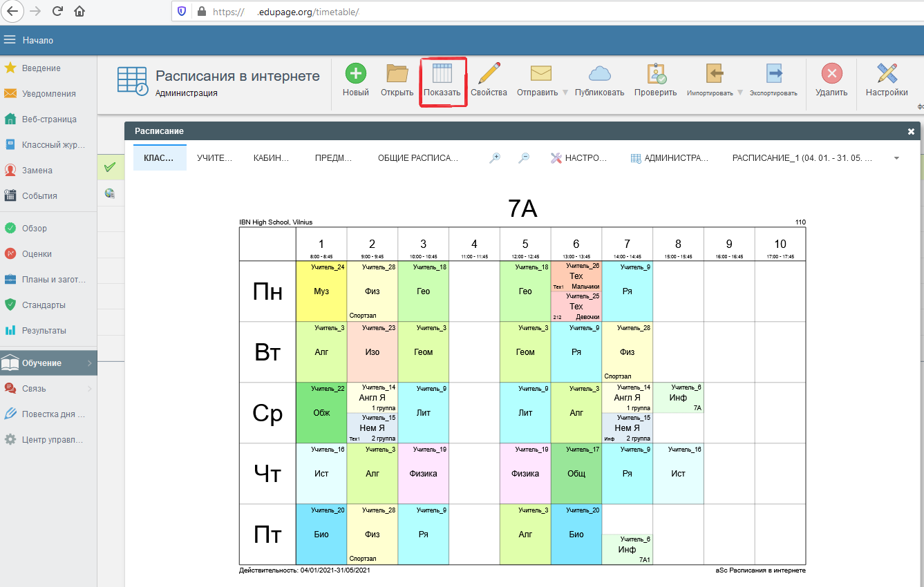Viewport: 924px width, 587px height.
Task: Click the АДМИНИСТРА... button
Action: click(670, 158)
